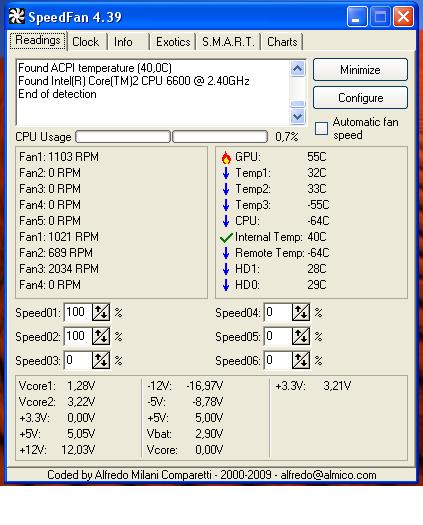This screenshot has height=525, width=423.
Task: Close the SpeedFan window
Action: [x=403, y=16]
